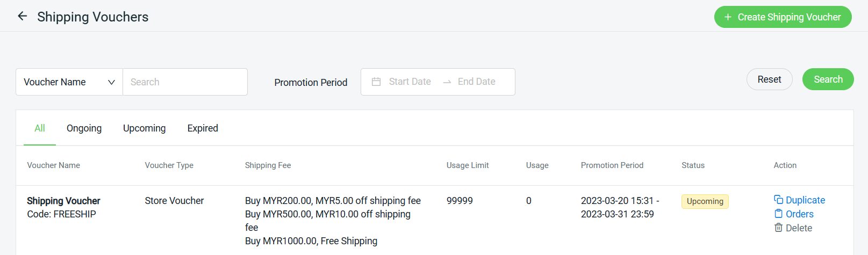
Task: Focus the voucher Search text field
Action: tap(185, 82)
